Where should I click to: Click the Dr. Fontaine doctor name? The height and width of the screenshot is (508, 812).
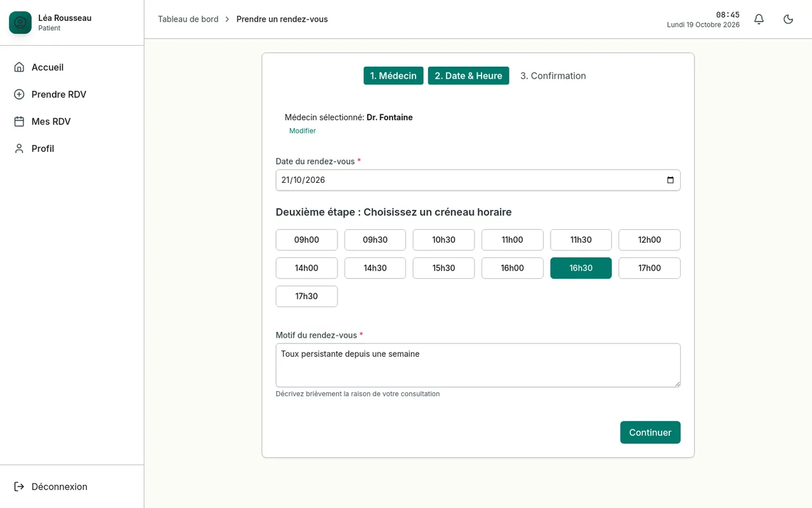pyautogui.click(x=390, y=117)
